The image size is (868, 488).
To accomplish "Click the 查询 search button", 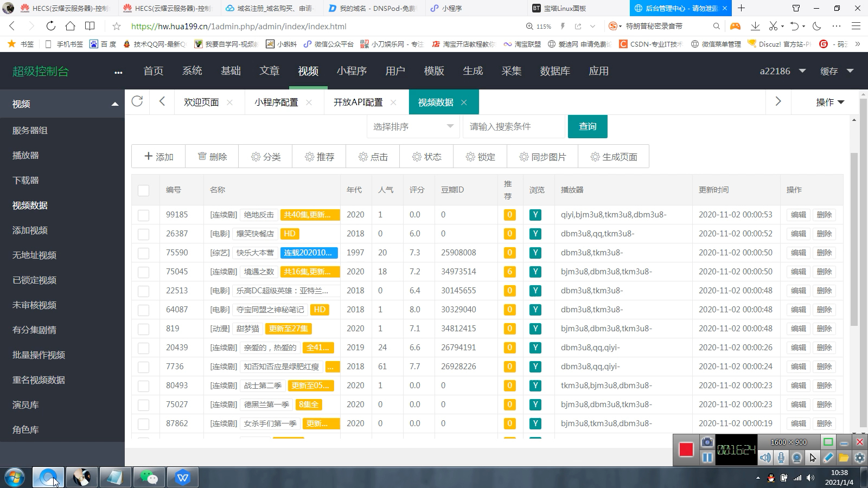I will coord(588,126).
